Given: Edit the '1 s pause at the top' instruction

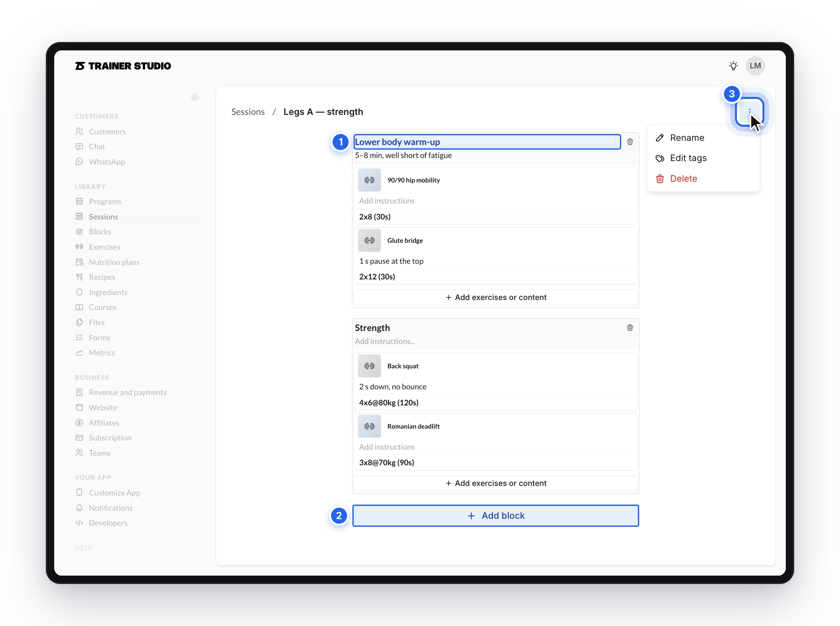Looking at the screenshot, I should (391, 261).
